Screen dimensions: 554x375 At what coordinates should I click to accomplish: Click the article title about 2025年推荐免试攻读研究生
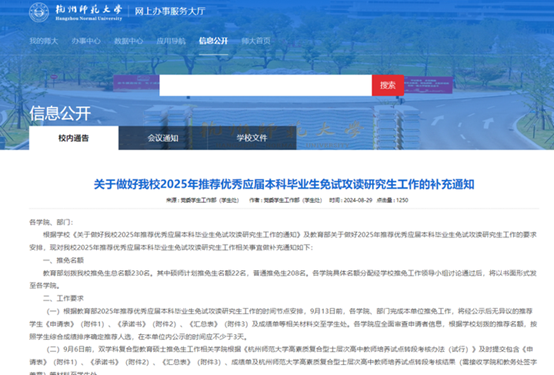284,184
